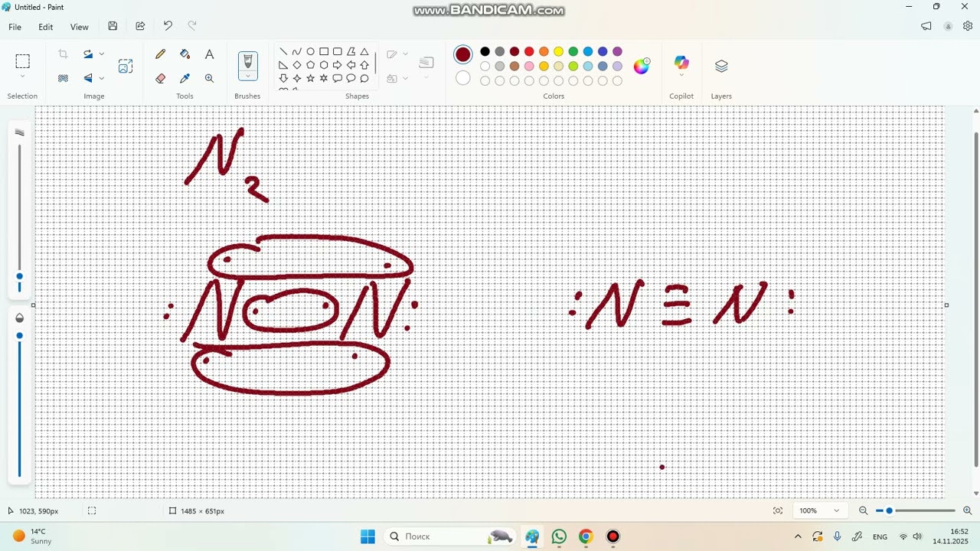980x551 pixels.
Task: Expand the Rotate dropdown arrow
Action: click(x=101, y=54)
